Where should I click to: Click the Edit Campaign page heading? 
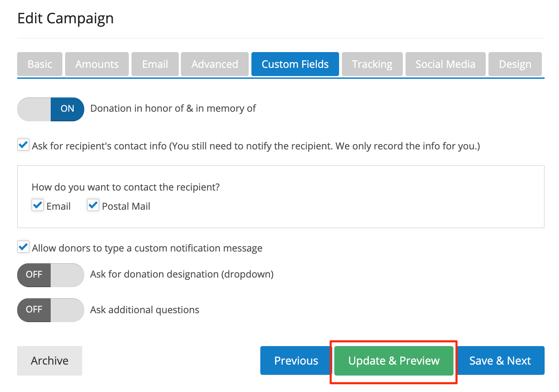(65, 19)
